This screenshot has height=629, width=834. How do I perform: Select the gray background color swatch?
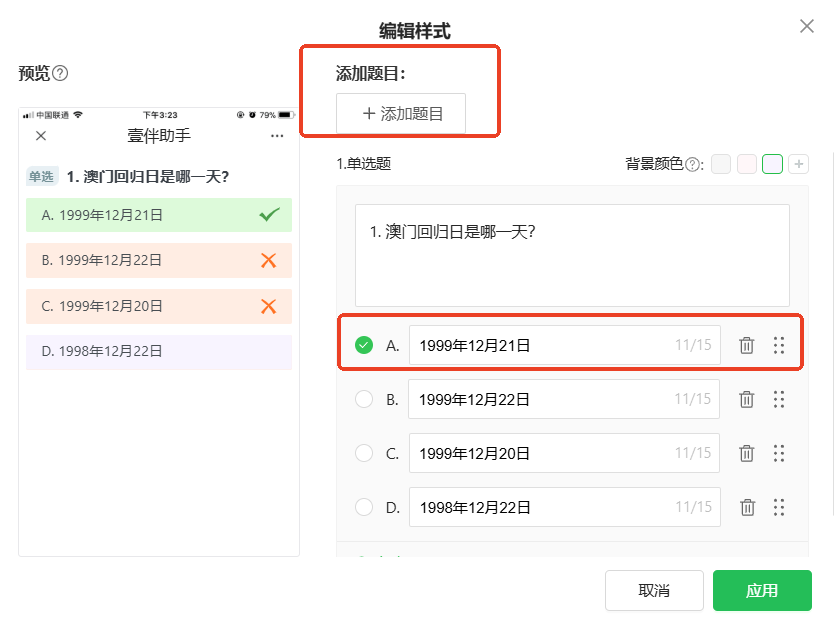(x=721, y=164)
